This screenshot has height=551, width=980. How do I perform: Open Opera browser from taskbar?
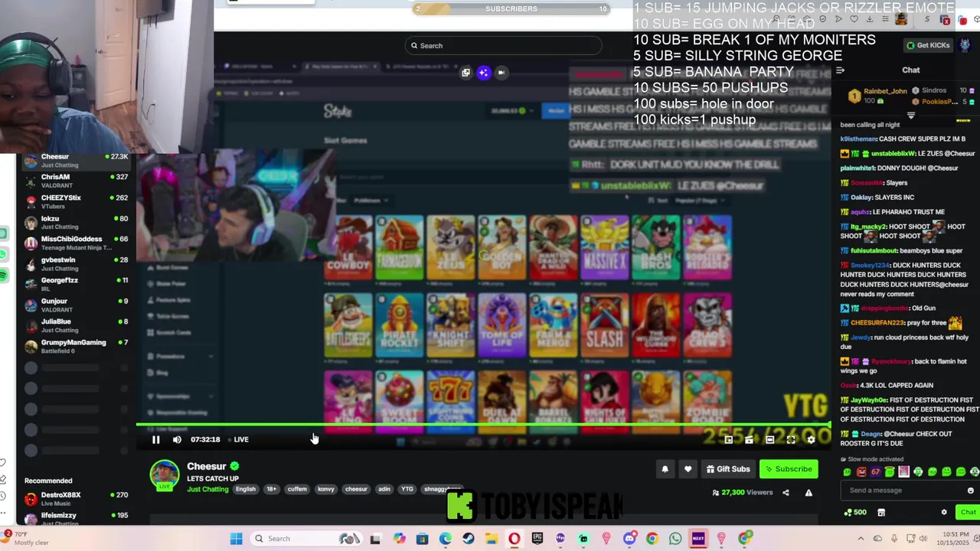514,539
